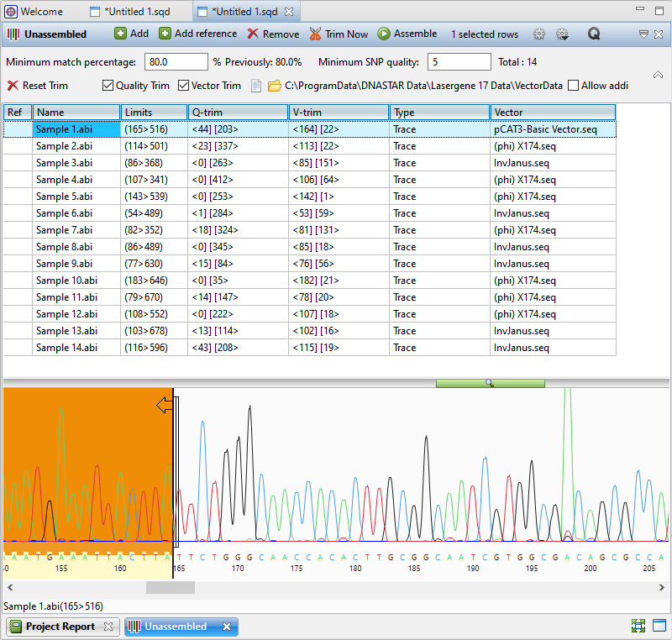Click the InvJanus.seq cell for Sample 3.abi
Screen dimensions: 672x640
pyautogui.click(x=553, y=163)
